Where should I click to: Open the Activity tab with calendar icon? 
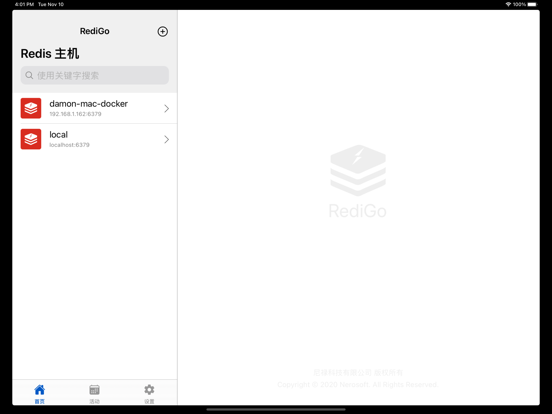tap(94, 394)
